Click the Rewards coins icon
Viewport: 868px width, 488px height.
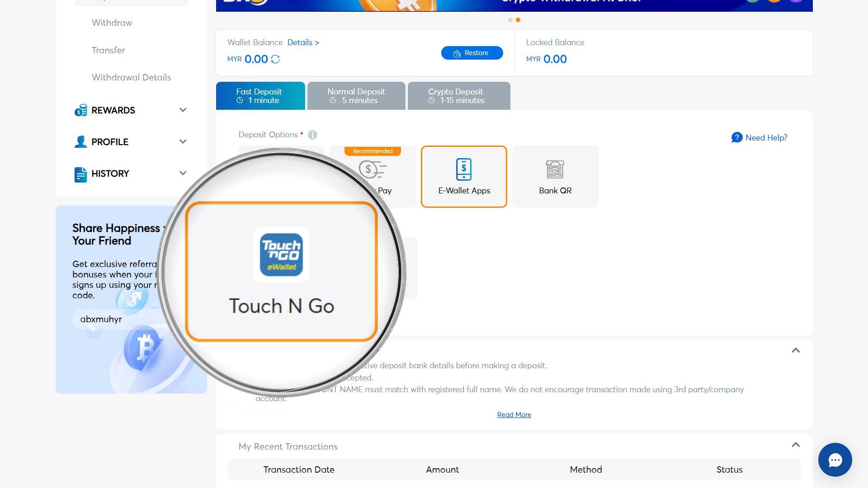point(80,110)
